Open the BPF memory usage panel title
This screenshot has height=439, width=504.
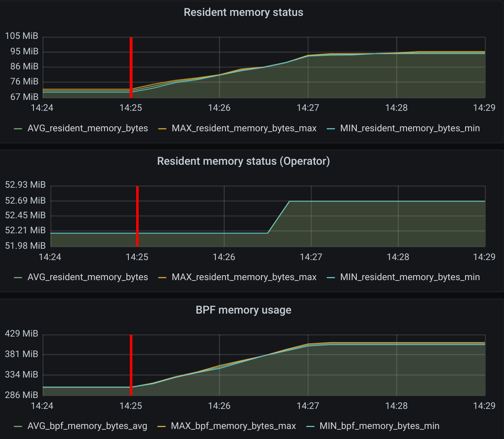point(243,310)
